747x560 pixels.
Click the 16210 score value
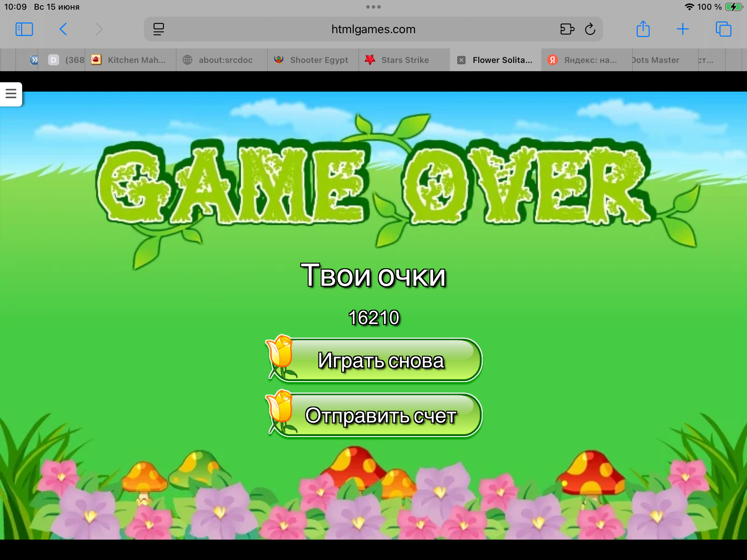point(374,317)
